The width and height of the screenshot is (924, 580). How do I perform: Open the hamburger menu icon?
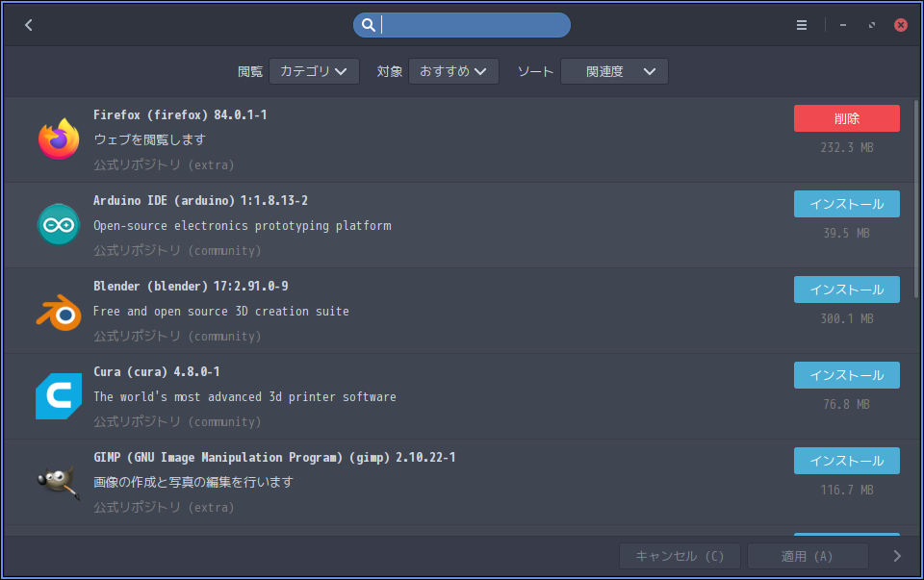802,25
